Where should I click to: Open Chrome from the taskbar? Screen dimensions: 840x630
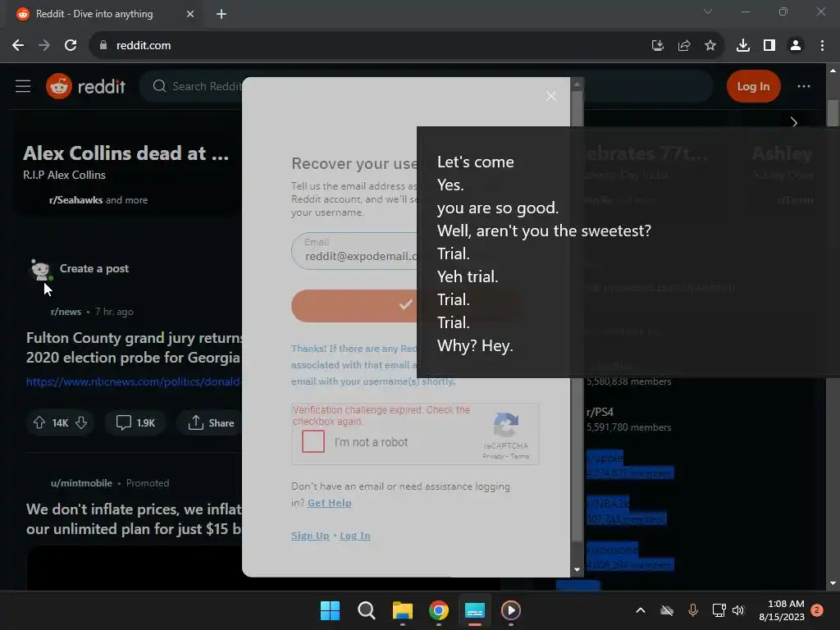point(439,610)
